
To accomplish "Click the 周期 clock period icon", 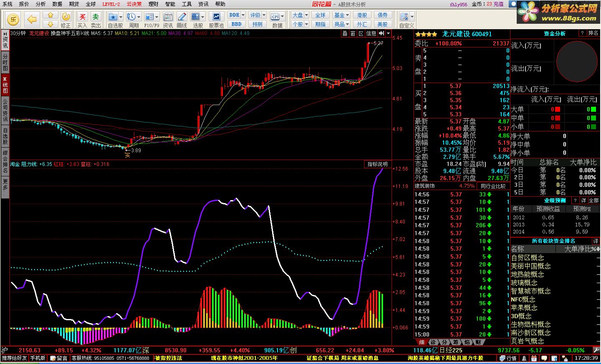I will point(131,17).
